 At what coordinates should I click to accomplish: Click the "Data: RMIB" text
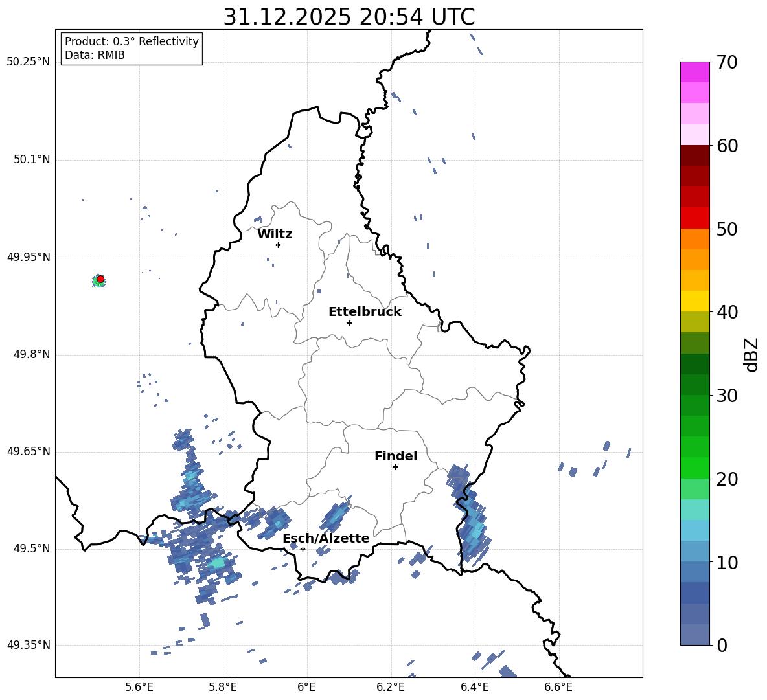95,55
